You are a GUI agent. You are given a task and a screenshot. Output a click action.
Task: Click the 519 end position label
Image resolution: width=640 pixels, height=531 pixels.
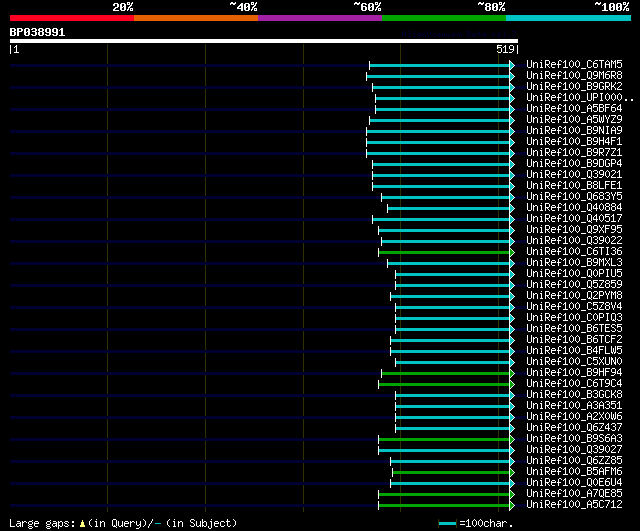coord(505,49)
